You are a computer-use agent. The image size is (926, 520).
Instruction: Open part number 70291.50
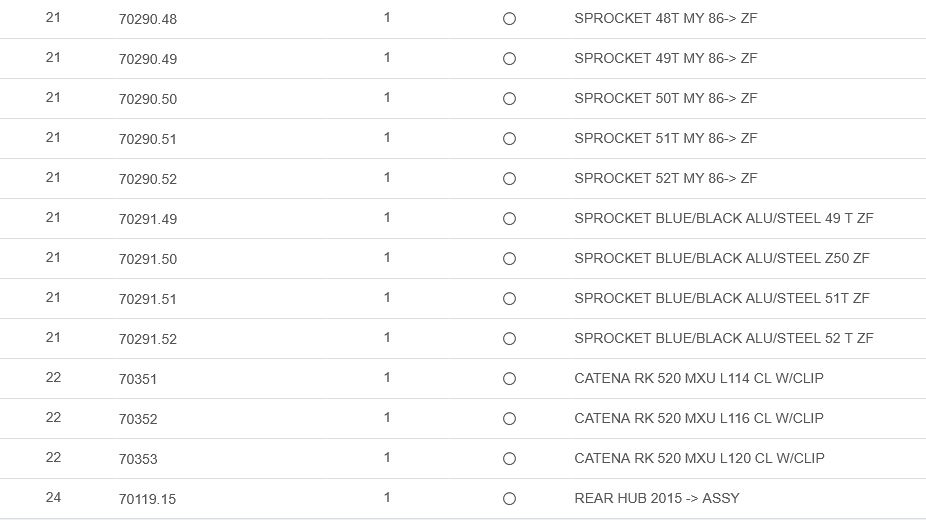(x=147, y=259)
